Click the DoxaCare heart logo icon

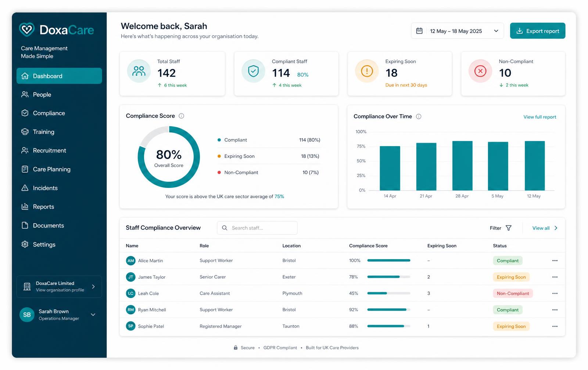pos(27,29)
